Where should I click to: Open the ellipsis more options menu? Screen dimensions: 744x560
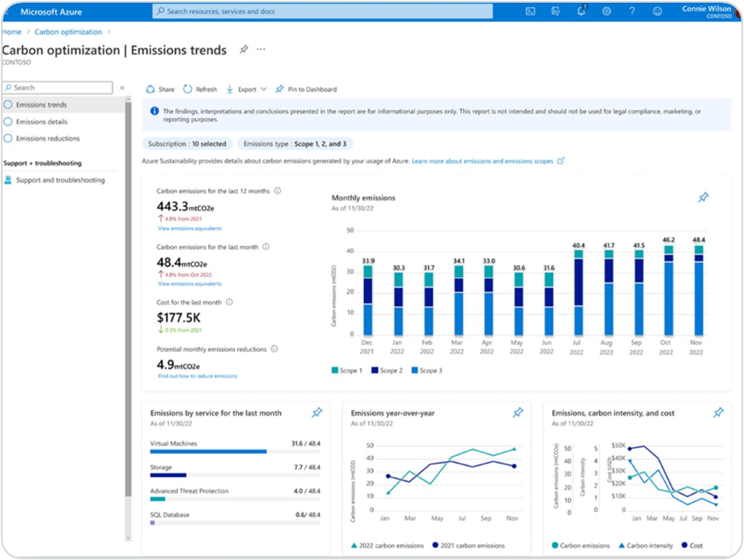point(261,49)
